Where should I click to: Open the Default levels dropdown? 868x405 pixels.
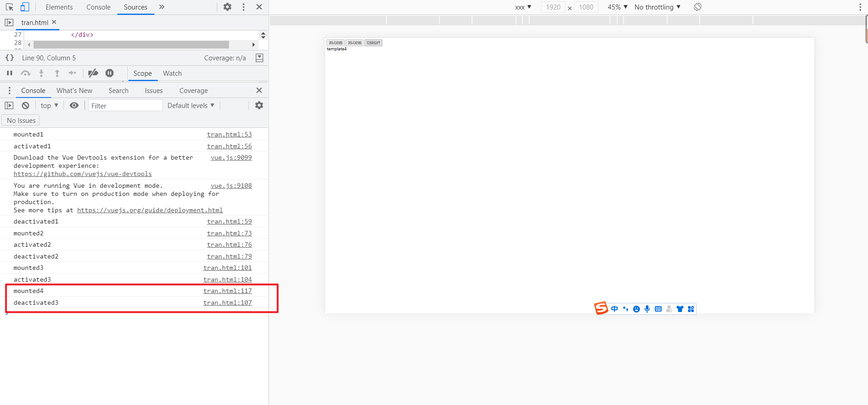pos(191,106)
